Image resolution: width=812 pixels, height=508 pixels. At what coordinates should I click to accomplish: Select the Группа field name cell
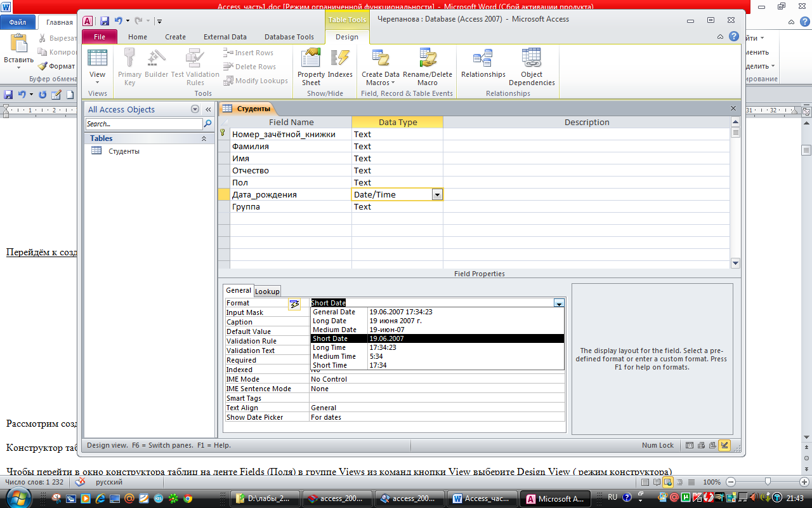click(x=291, y=207)
